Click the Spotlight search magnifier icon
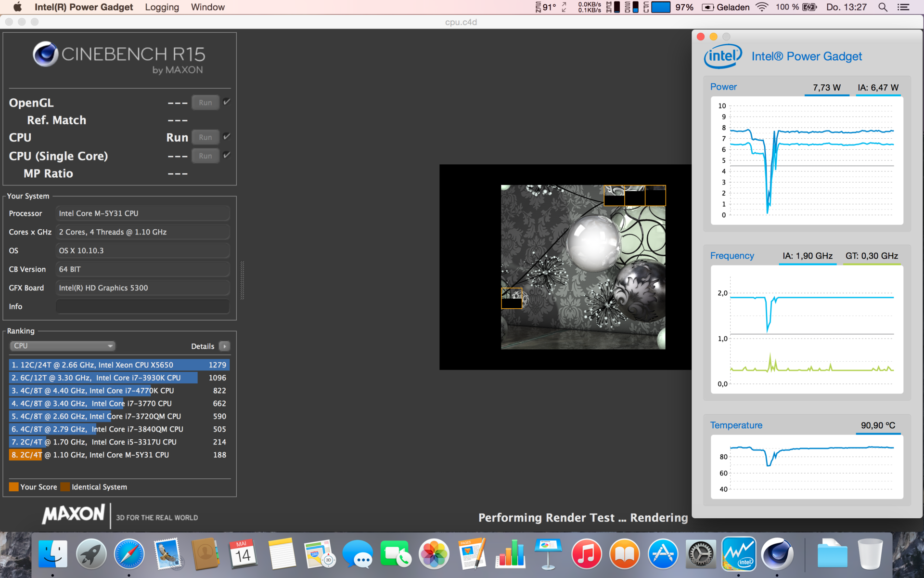This screenshot has height=578, width=924. point(883,7)
